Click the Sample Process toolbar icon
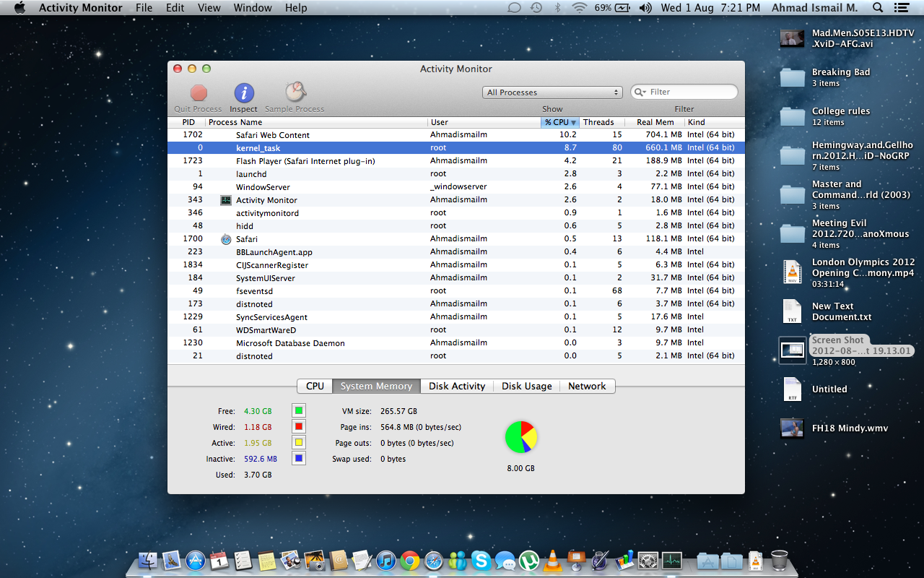Image resolution: width=924 pixels, height=578 pixels. coord(295,92)
